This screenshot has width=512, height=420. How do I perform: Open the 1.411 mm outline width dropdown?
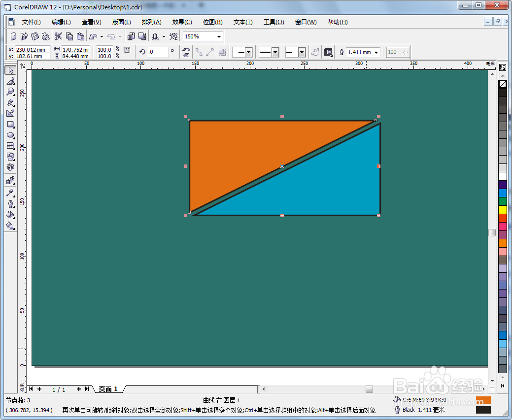[376, 52]
